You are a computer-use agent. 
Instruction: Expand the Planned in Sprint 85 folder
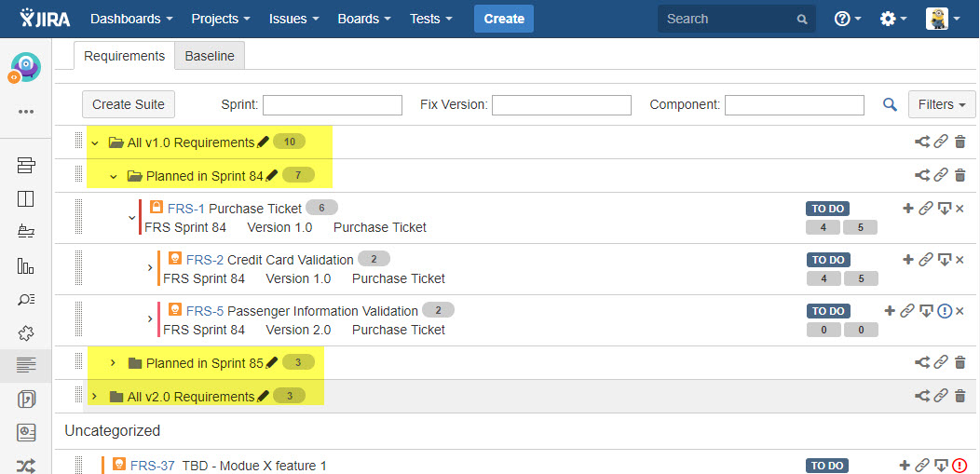click(x=114, y=362)
